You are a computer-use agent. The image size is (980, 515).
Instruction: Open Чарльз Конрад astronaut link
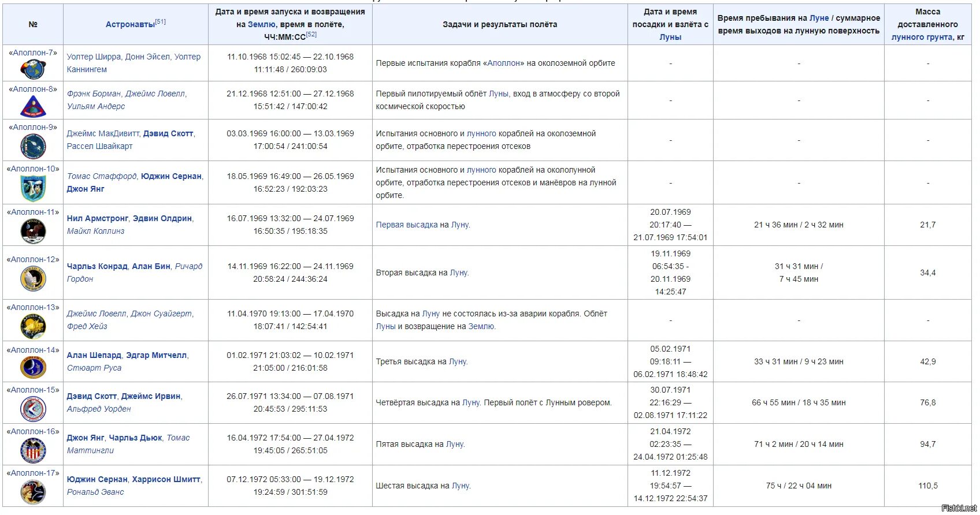(96, 266)
